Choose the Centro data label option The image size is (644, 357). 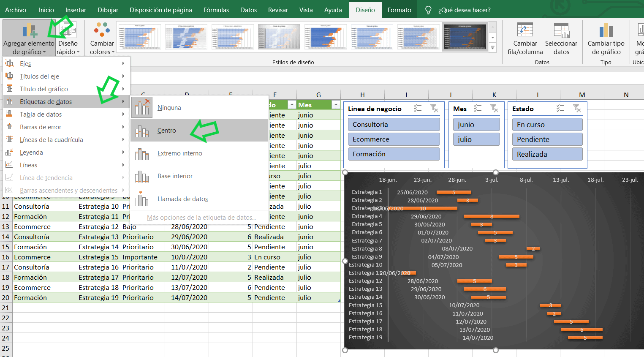pos(199,131)
